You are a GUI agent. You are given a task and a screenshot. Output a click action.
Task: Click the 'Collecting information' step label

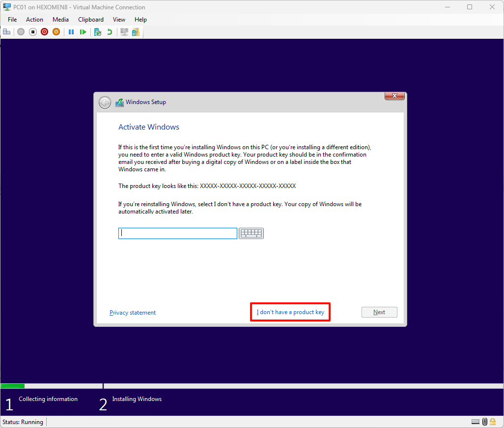(48, 399)
